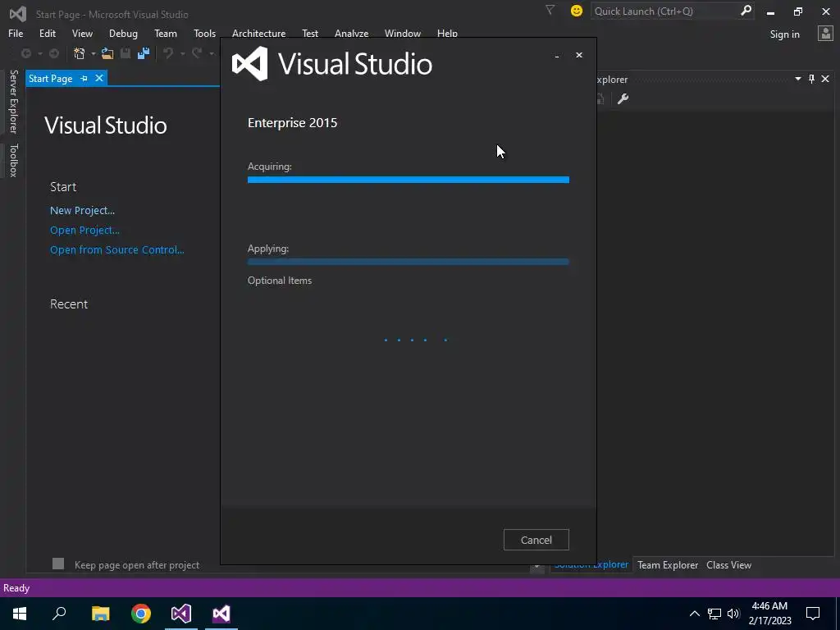Open File Explorer from the taskbar
This screenshot has width=840, height=630.
point(100,614)
